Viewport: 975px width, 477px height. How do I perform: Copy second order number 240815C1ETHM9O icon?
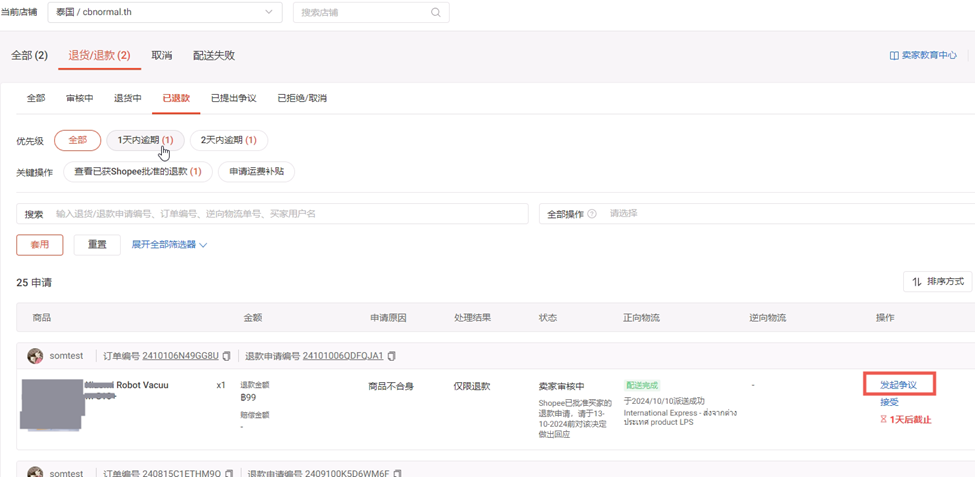pyautogui.click(x=227, y=473)
